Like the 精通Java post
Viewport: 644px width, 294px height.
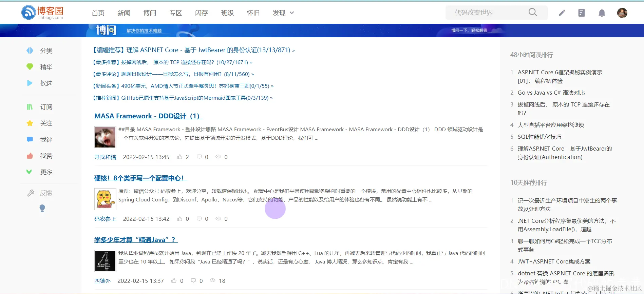[174, 280]
